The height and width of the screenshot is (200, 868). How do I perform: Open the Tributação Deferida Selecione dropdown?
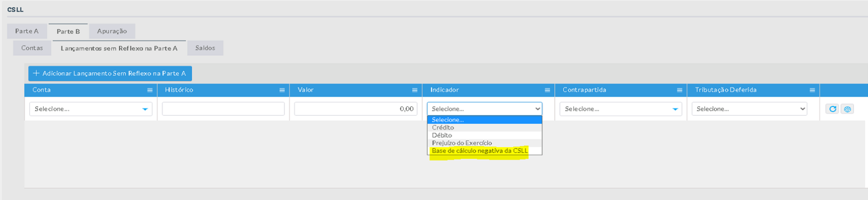(x=749, y=109)
